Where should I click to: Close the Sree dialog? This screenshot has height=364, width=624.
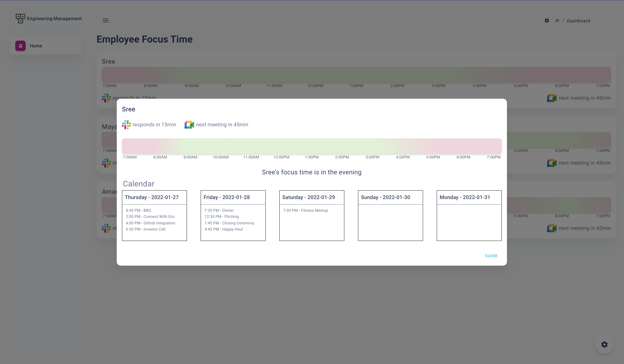coord(491,256)
